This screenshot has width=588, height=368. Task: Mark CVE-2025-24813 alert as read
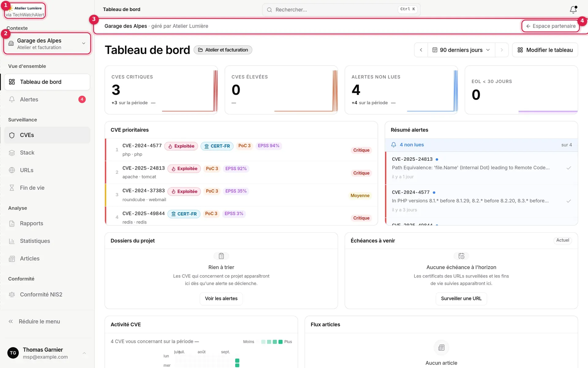(569, 168)
